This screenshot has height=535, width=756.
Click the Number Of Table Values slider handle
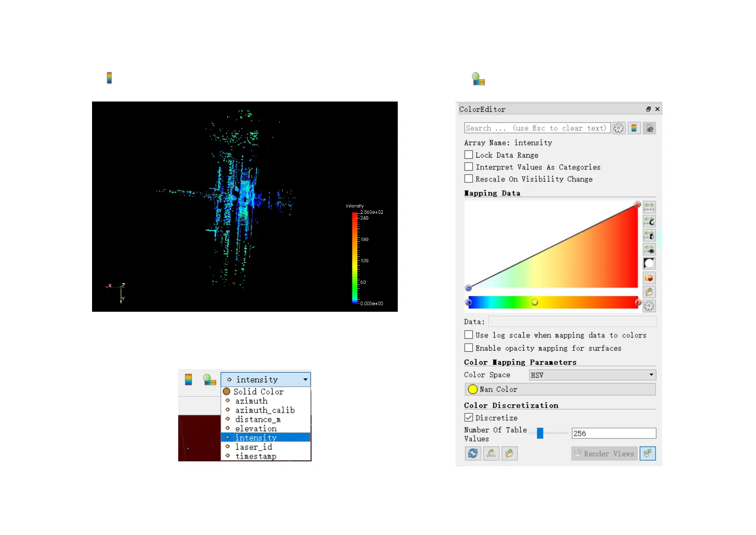pos(540,433)
